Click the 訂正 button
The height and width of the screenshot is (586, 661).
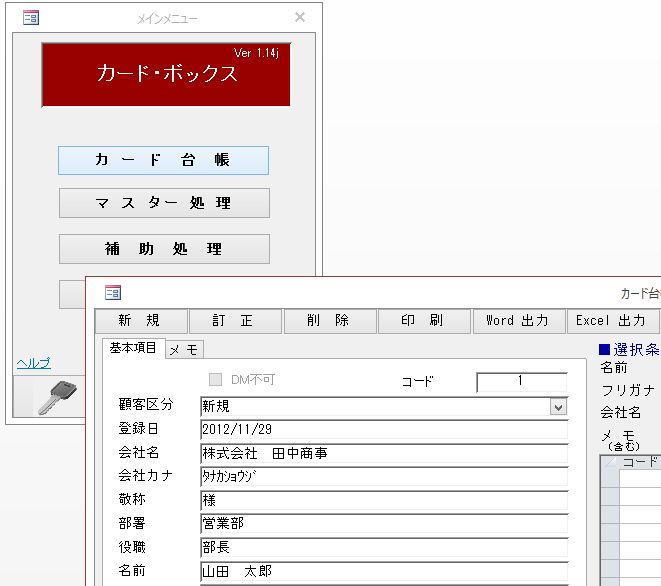coord(235,321)
